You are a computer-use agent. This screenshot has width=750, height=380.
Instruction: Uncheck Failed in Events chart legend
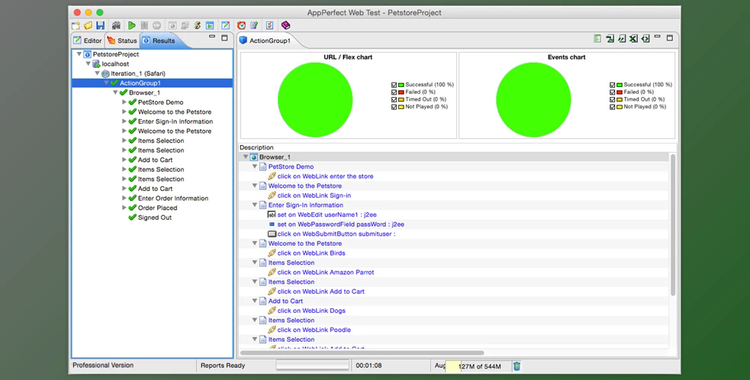click(612, 92)
